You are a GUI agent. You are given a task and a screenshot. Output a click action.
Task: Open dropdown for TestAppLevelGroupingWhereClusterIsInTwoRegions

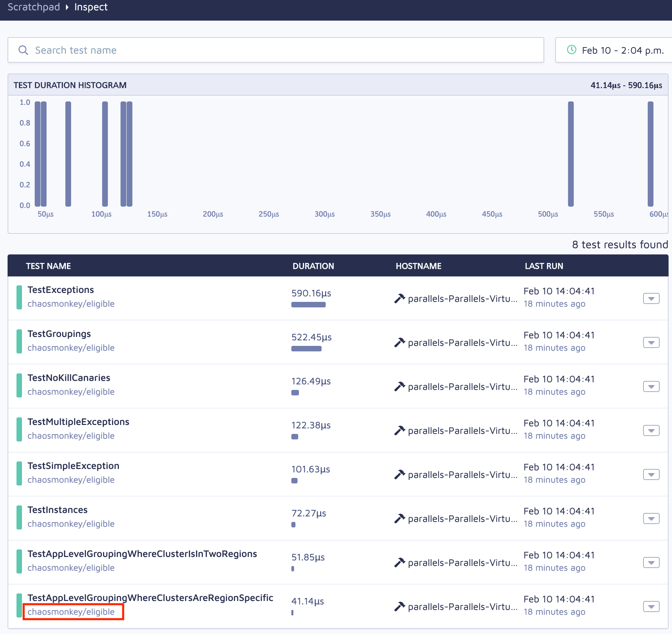[x=651, y=562]
